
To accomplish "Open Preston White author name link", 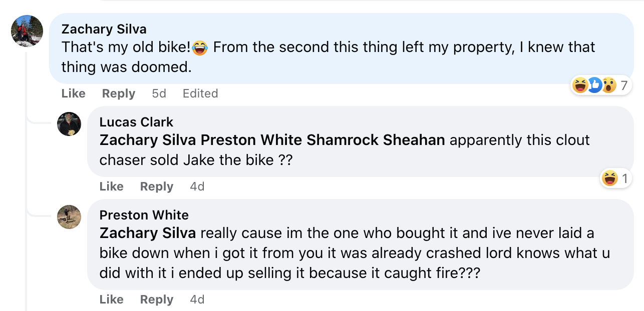I will 144,215.
